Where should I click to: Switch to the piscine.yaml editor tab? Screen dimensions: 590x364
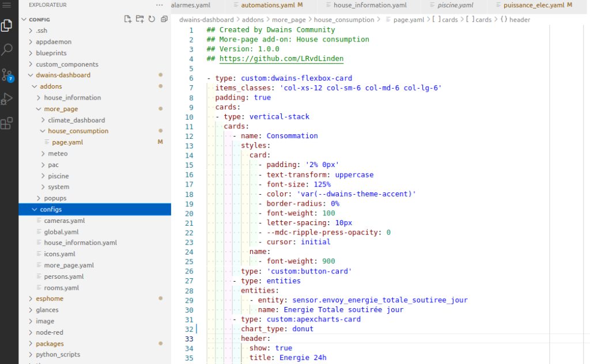coord(454,5)
